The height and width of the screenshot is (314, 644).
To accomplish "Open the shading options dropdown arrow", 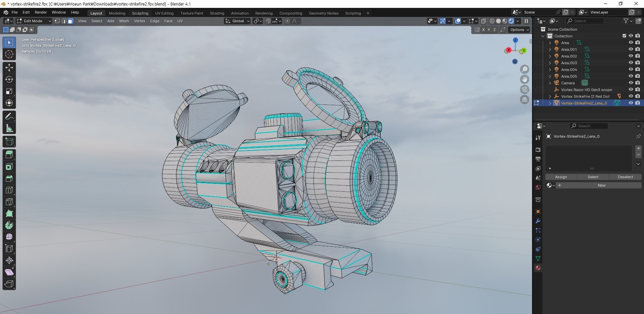I will [x=518, y=21].
